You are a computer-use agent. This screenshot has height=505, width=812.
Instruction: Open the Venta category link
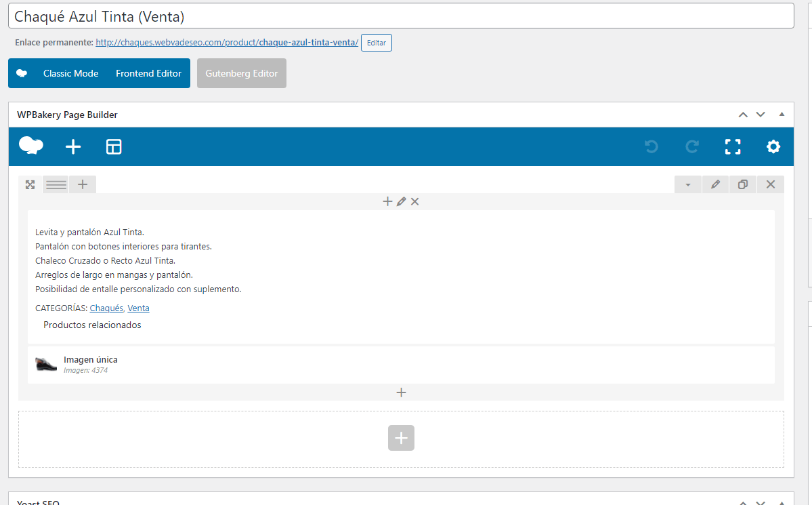click(x=138, y=308)
